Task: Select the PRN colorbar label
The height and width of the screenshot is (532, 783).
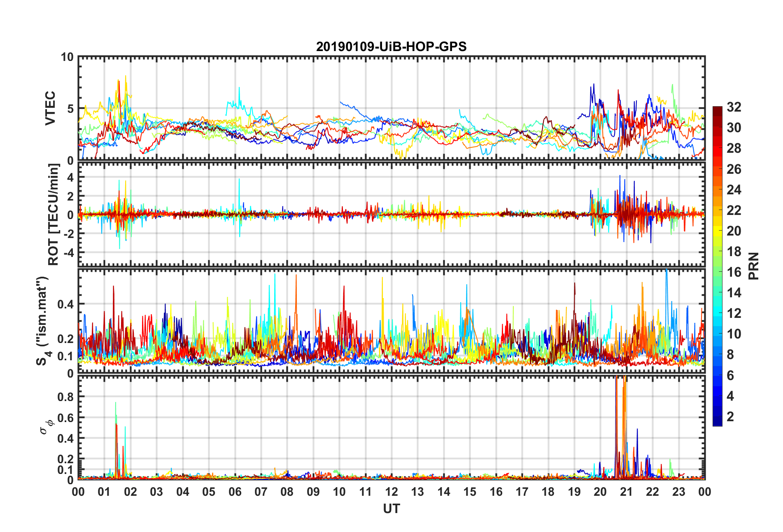Action: pyautogui.click(x=753, y=266)
